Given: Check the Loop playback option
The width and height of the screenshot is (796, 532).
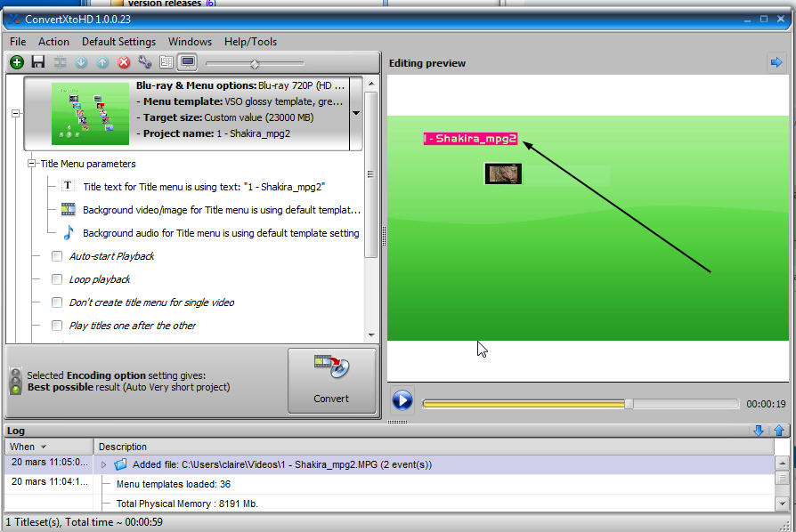Looking at the screenshot, I should pyautogui.click(x=57, y=279).
